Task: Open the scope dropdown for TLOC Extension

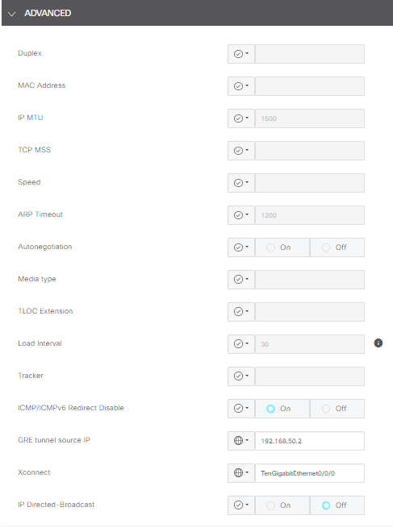Action: (241, 312)
